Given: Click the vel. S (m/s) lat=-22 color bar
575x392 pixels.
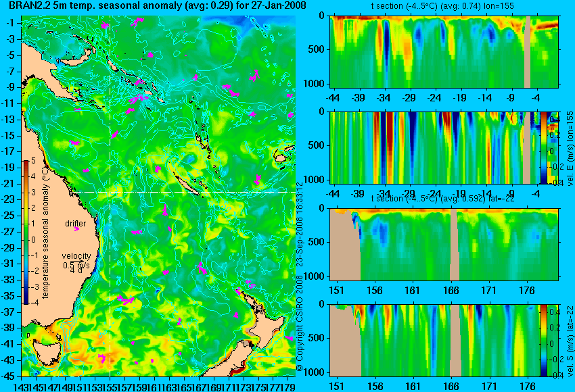Looking at the screenshot, I should (544, 341).
